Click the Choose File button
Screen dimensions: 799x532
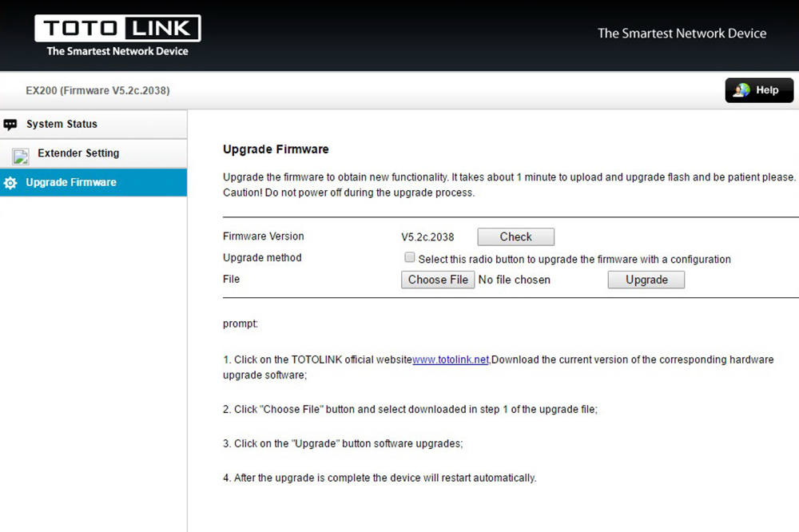(x=438, y=280)
